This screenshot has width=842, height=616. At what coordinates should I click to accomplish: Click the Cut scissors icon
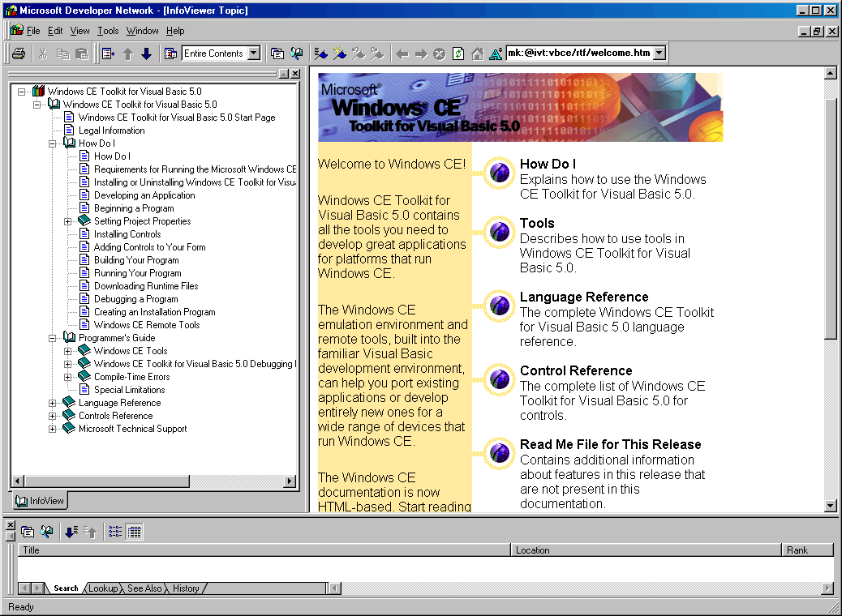click(43, 53)
